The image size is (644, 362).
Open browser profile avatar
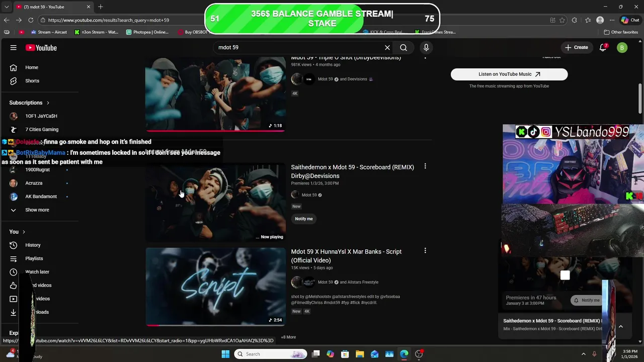(x=600, y=20)
